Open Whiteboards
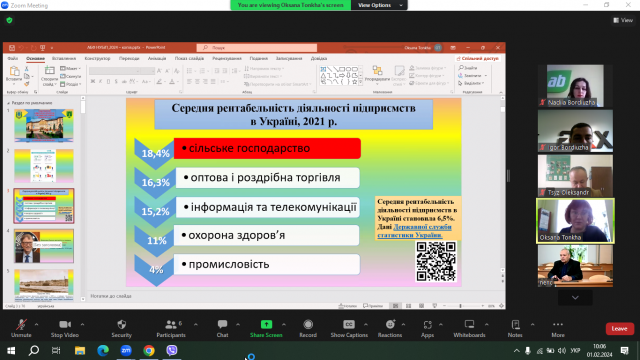This screenshot has height=360, width=640. (469, 324)
